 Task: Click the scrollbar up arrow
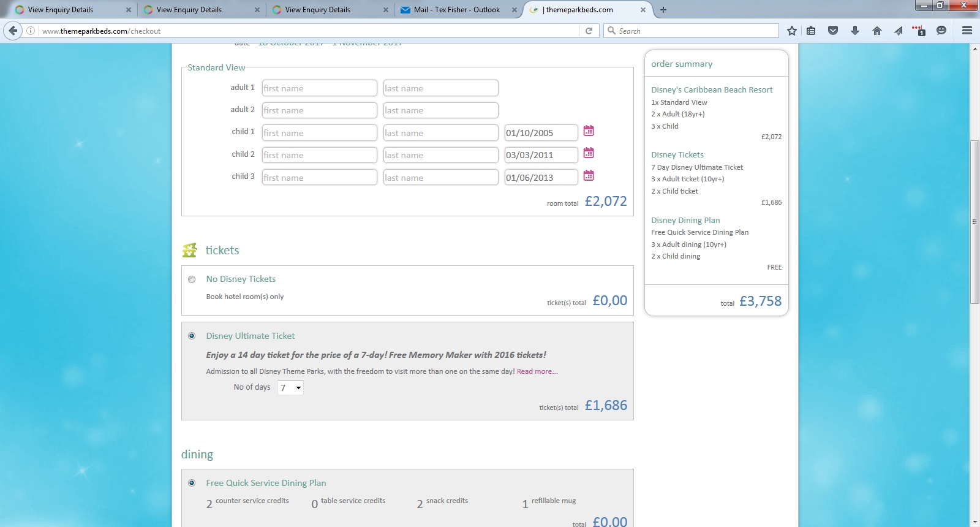click(x=974, y=48)
